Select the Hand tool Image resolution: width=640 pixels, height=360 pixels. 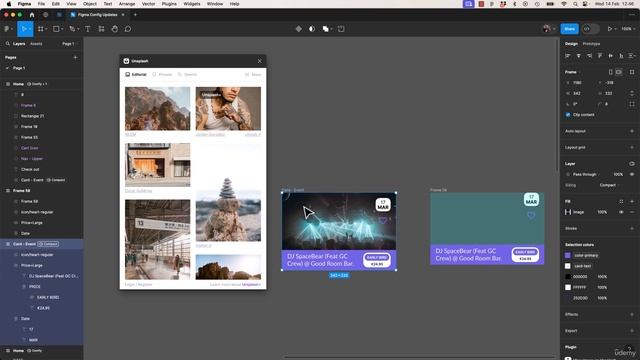115,29
